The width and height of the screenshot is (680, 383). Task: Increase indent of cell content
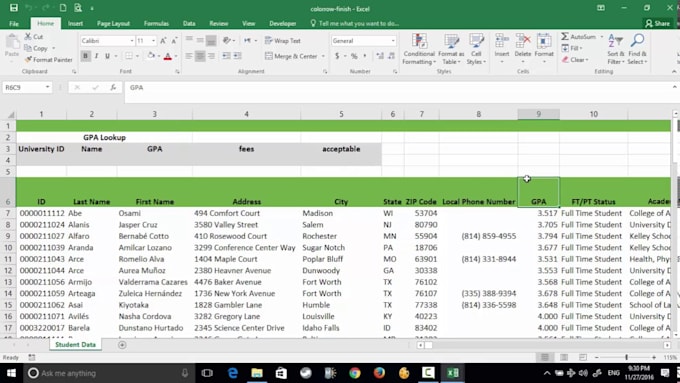click(237, 56)
